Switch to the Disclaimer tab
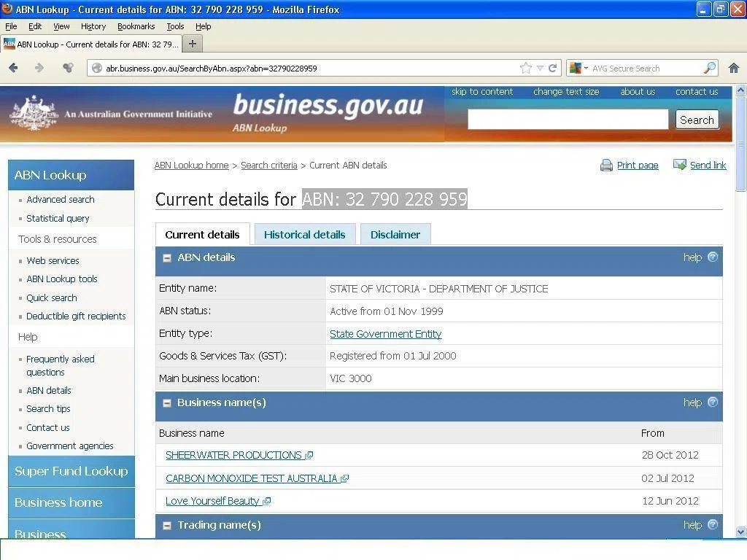Viewport: 747px width, 560px height. (x=395, y=234)
